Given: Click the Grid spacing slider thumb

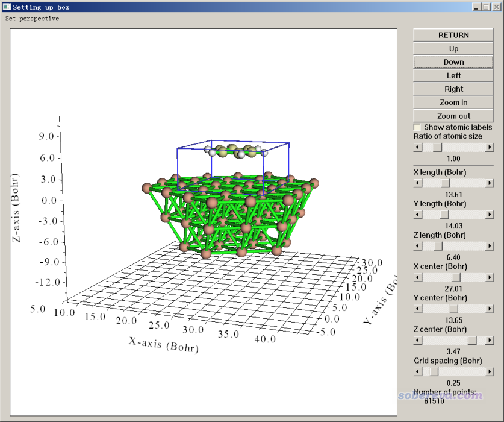Looking at the screenshot, I should click(x=434, y=371).
